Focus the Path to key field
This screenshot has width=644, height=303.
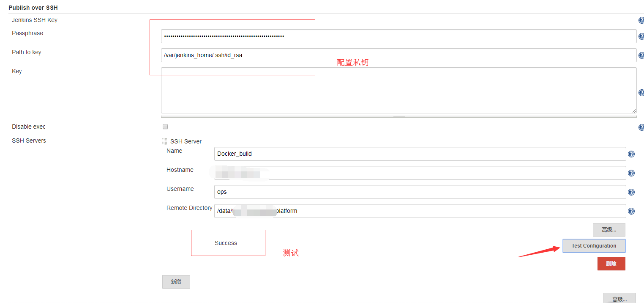pyautogui.click(x=398, y=55)
